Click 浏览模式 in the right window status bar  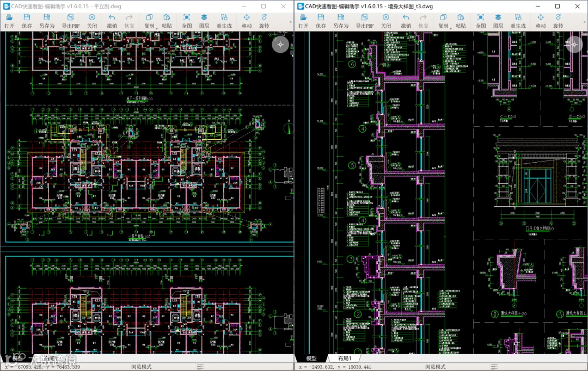coord(436,367)
